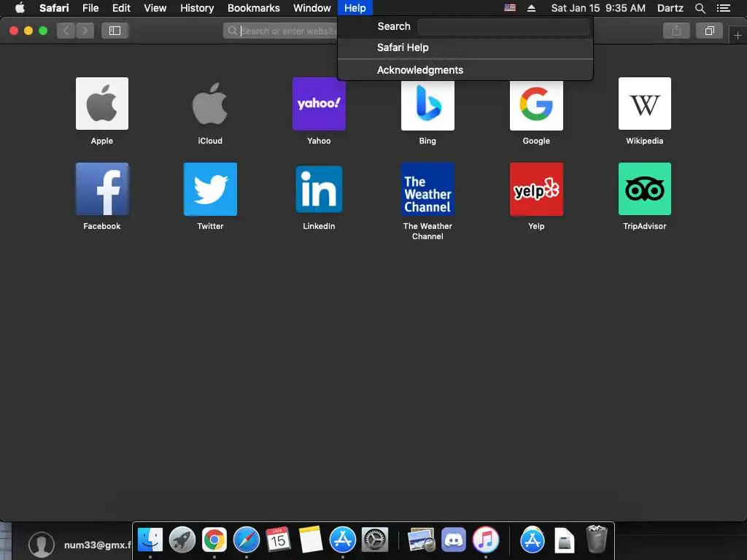Open iTunes music icon in Dock
The image size is (747, 560).
(485, 540)
